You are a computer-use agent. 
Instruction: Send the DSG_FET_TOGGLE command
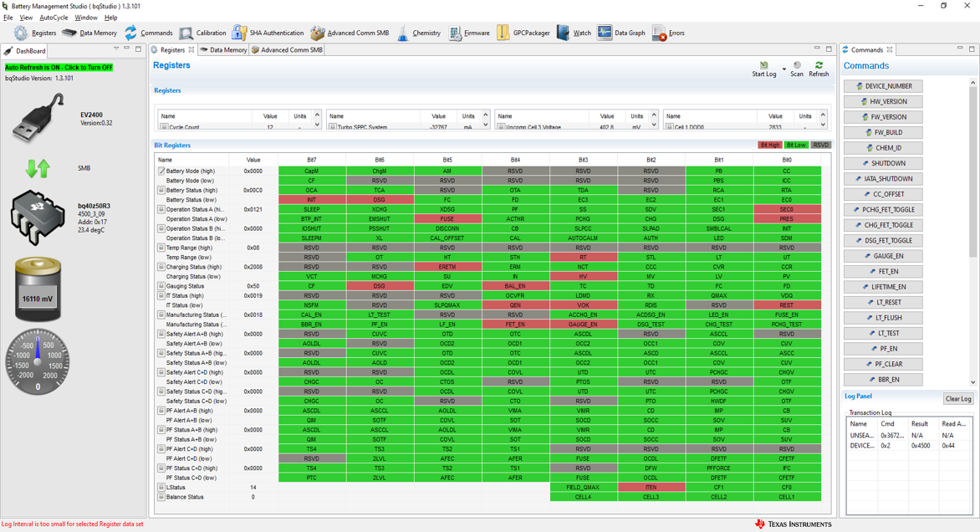(x=883, y=241)
